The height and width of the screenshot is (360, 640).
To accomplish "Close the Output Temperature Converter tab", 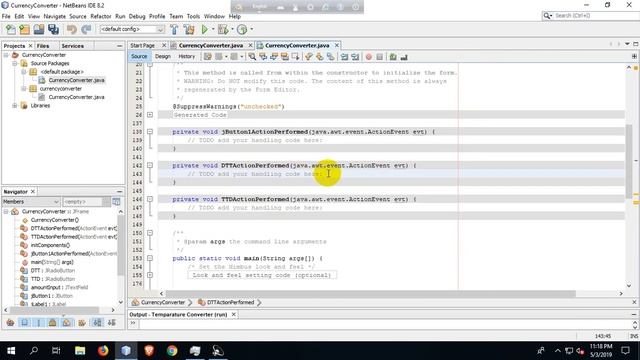I will coord(233,314).
